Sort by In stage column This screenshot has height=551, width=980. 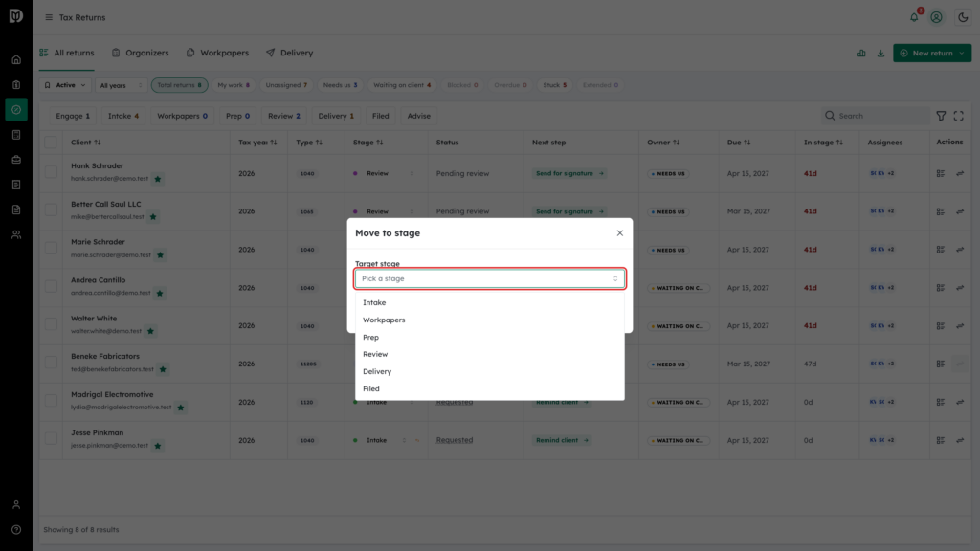tap(823, 143)
